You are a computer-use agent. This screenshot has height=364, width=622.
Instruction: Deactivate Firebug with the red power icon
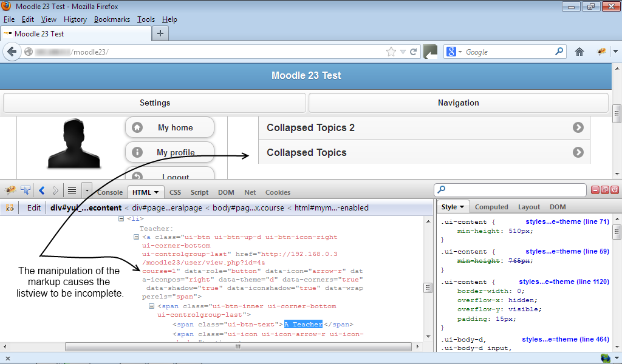pyautogui.click(x=614, y=190)
